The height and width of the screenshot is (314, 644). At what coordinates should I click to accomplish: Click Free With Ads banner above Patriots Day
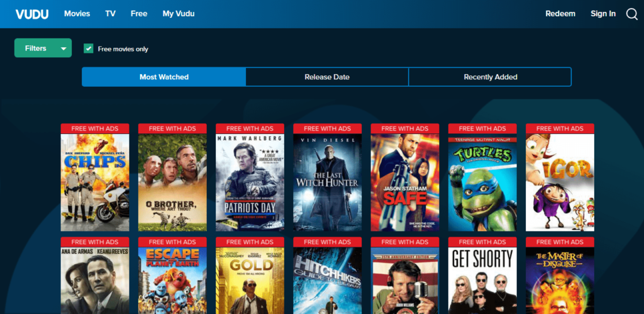point(250,128)
